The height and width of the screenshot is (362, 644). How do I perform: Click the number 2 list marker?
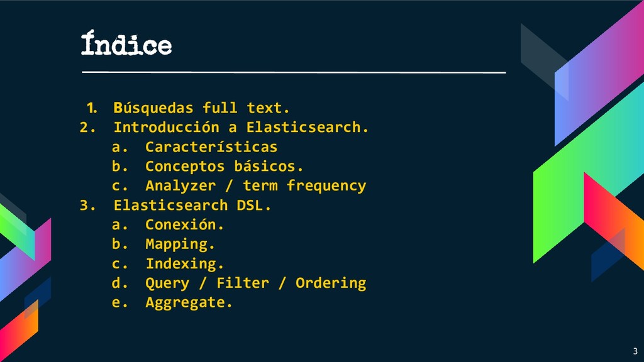pyautogui.click(x=87, y=127)
